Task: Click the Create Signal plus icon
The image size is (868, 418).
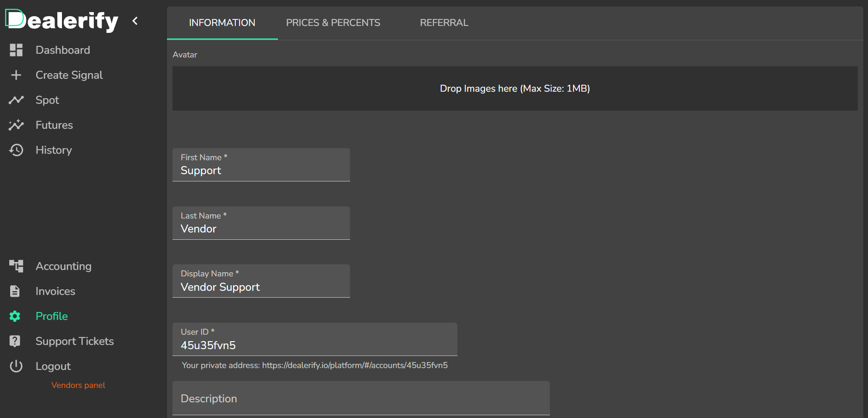Action: [x=16, y=75]
